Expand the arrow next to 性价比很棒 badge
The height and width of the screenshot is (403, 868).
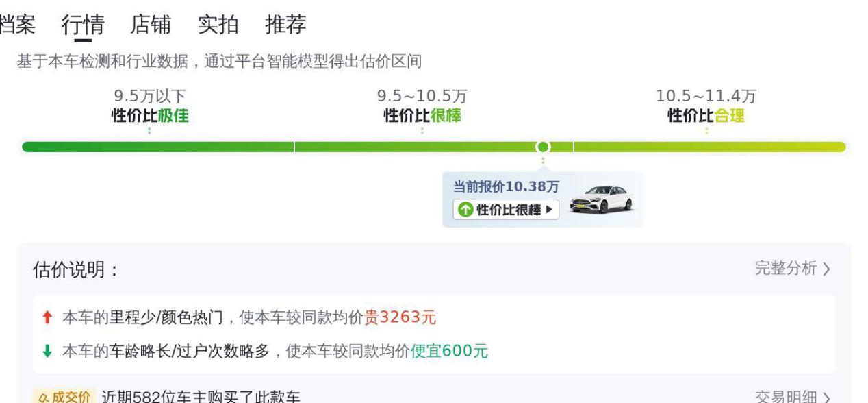coord(549,210)
